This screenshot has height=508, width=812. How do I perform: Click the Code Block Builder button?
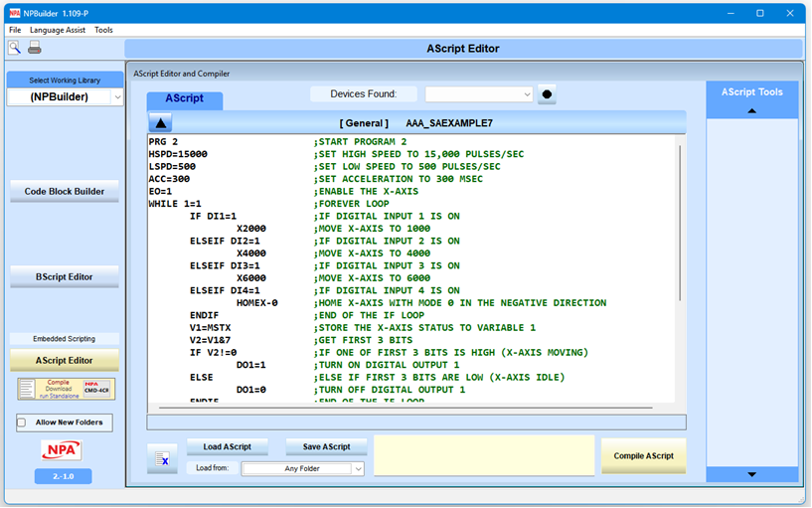65,192
